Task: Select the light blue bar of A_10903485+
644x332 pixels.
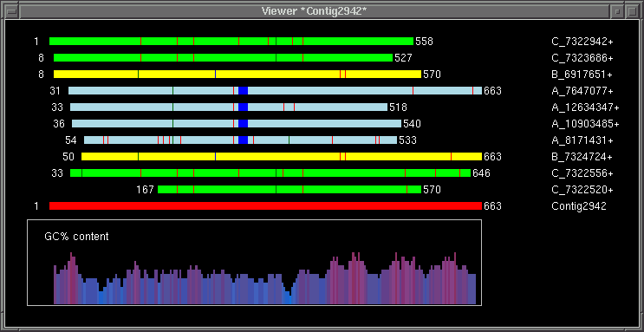Action: point(237,123)
